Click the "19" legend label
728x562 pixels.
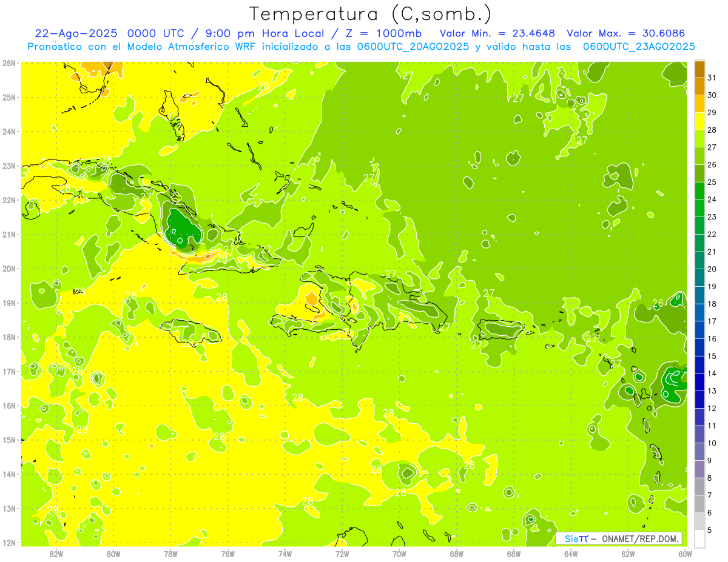[x=712, y=286]
